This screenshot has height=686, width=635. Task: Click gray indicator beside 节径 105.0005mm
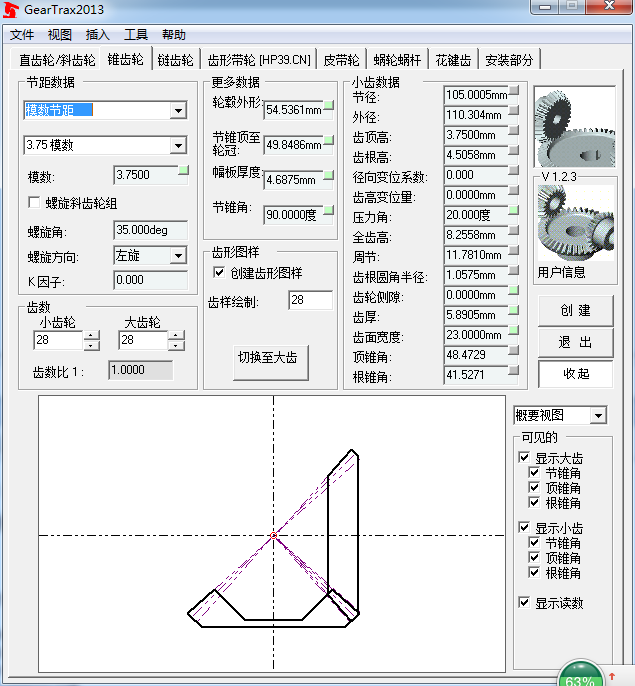click(x=514, y=90)
